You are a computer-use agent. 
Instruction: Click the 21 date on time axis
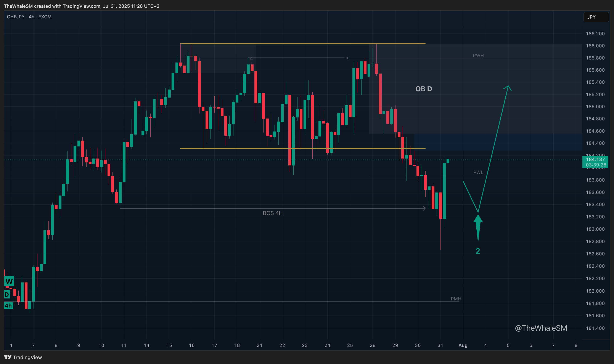[x=259, y=345]
